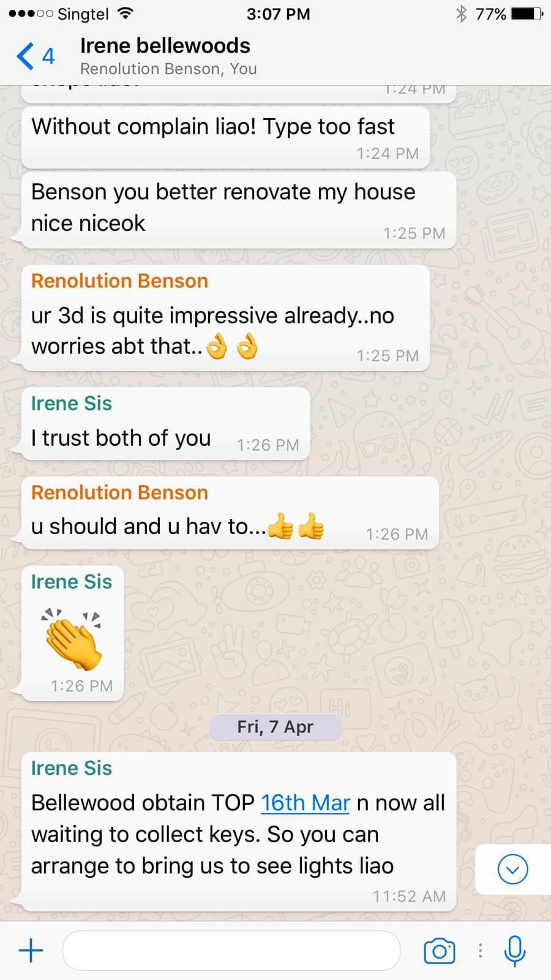Tap the message text input field
The height and width of the screenshot is (980, 551).
[231, 951]
